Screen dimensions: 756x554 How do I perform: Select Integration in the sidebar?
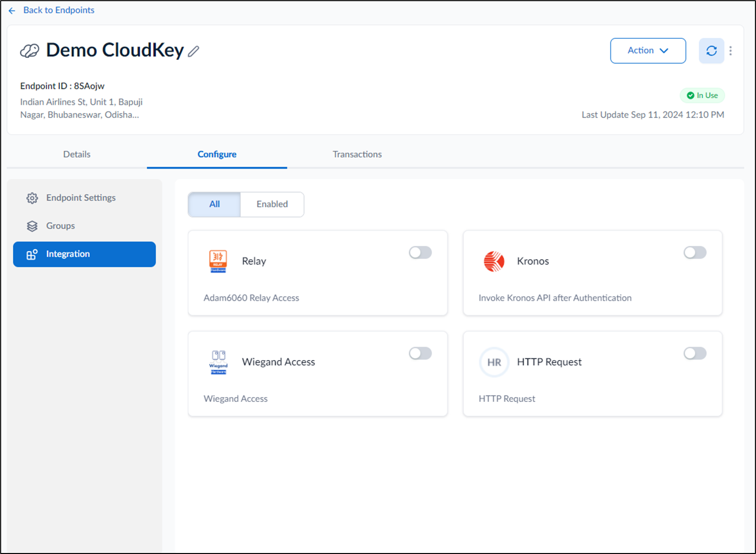(84, 254)
